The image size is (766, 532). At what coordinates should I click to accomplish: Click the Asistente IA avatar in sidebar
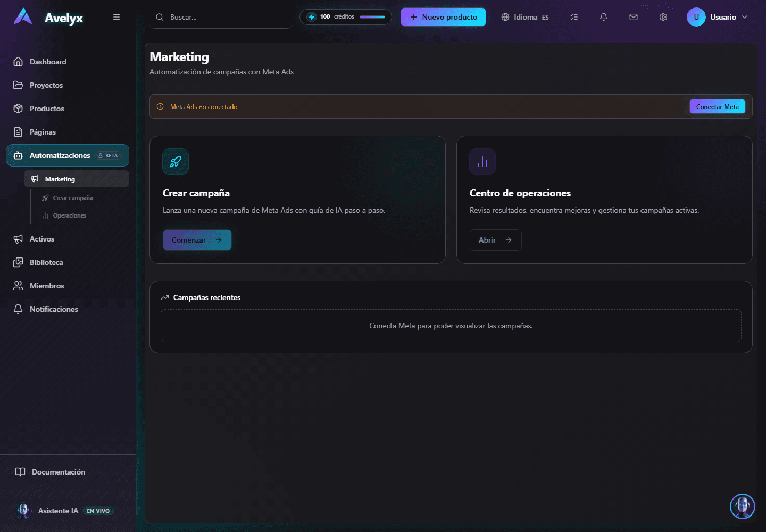tap(23, 511)
